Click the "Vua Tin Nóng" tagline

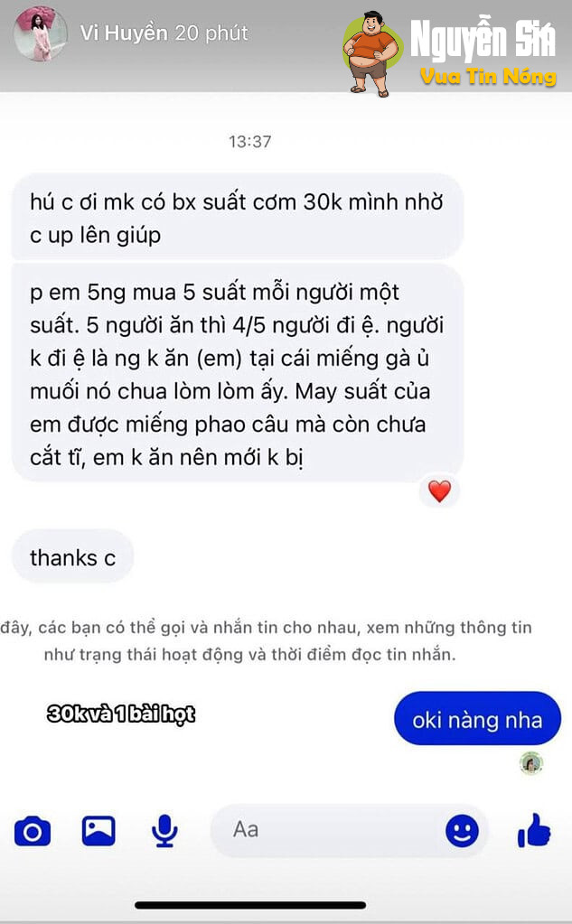coord(488,77)
